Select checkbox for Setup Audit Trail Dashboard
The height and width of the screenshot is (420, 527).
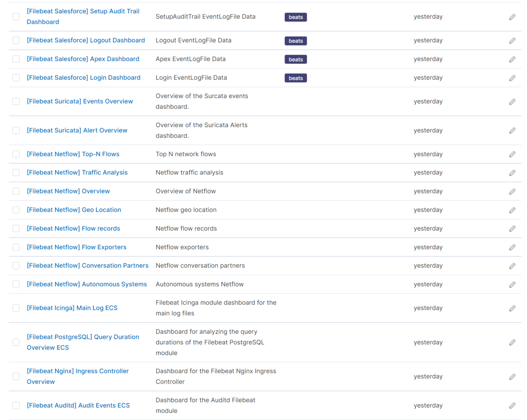[16, 17]
